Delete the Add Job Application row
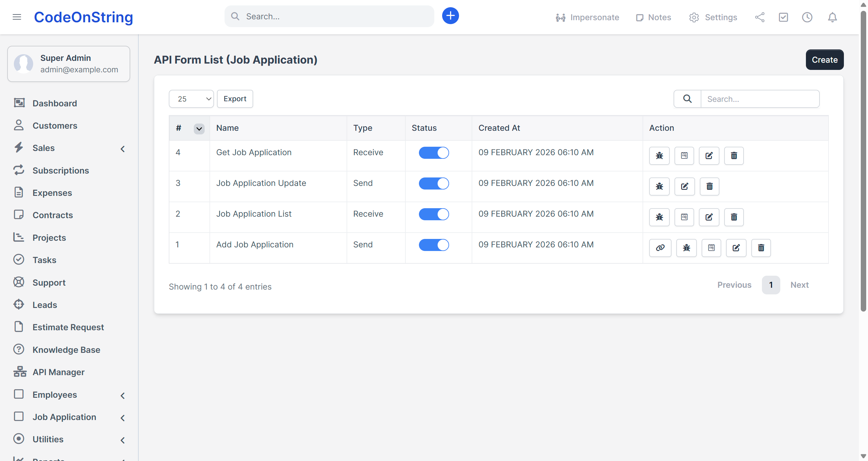This screenshot has width=868, height=461. (761, 248)
